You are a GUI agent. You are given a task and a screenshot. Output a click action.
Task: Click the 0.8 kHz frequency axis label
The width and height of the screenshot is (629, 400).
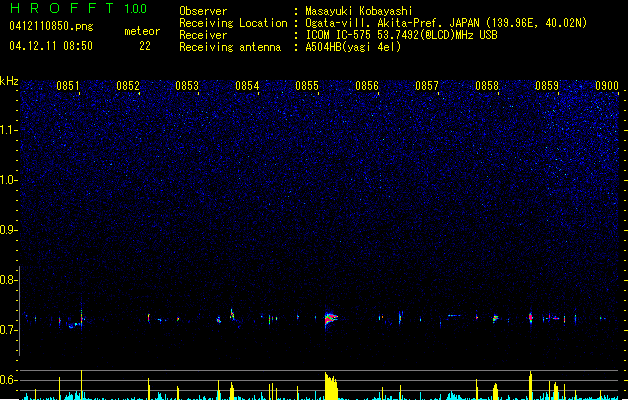click(8, 280)
